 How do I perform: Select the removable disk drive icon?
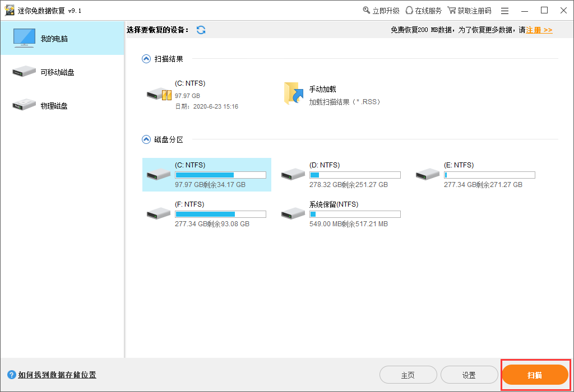pyautogui.click(x=24, y=71)
